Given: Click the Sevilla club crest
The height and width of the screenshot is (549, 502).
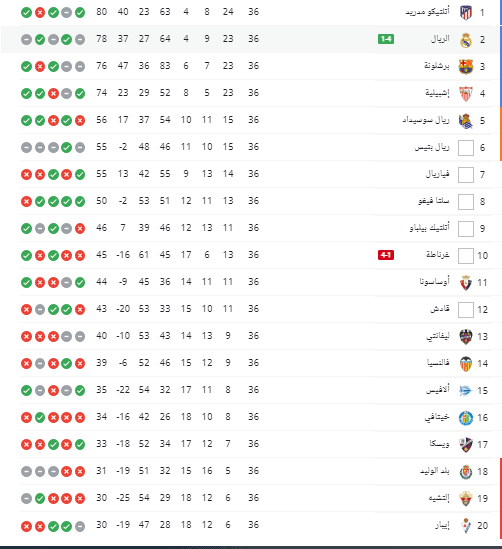Looking at the screenshot, I should coord(466,93).
